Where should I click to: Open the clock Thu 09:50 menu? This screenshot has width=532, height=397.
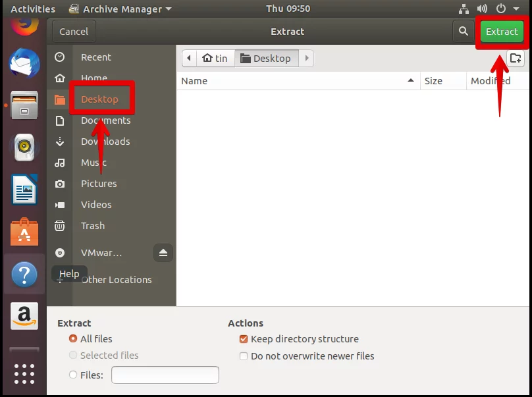(288, 9)
